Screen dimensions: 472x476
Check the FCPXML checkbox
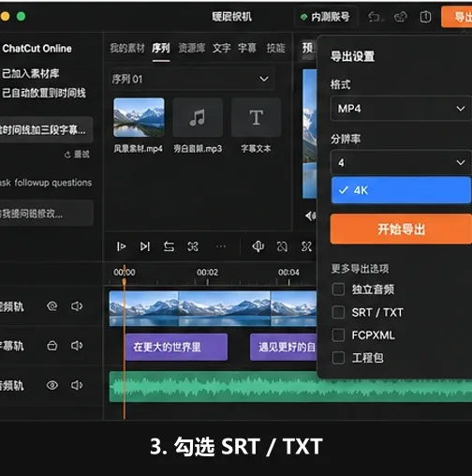(338, 335)
